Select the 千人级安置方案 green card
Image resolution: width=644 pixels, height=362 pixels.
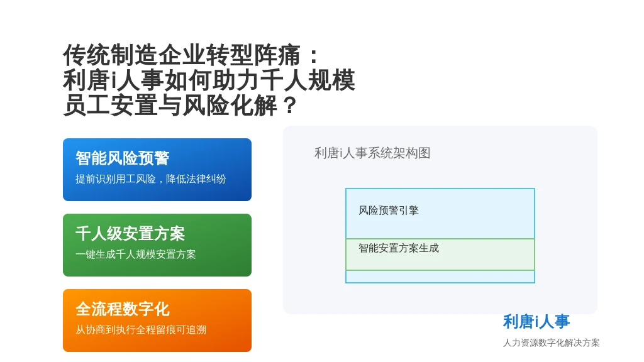[157, 245]
